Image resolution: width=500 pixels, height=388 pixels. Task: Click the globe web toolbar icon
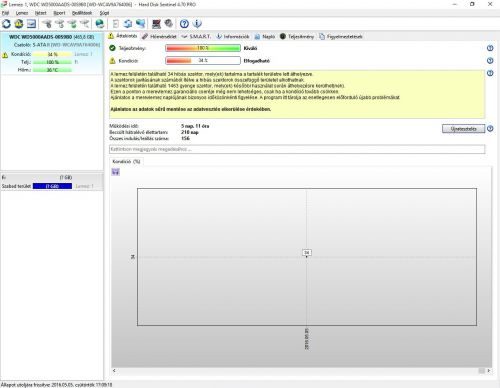tap(100, 24)
